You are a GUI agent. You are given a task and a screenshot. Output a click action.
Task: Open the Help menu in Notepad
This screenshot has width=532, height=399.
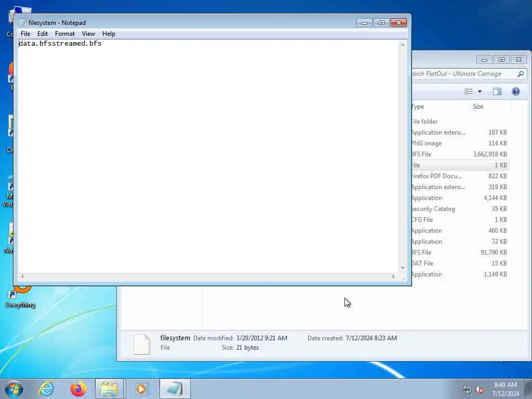(109, 34)
